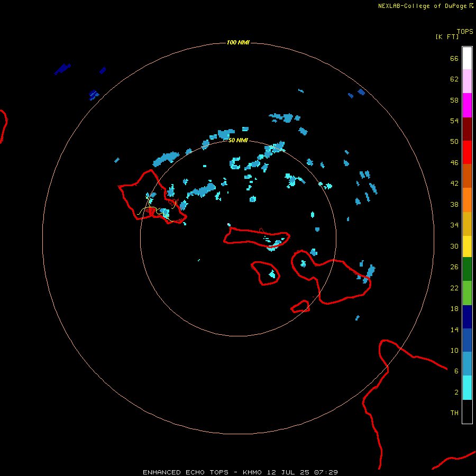Click the legend value 66
The image size is (476, 476).
click(454, 58)
